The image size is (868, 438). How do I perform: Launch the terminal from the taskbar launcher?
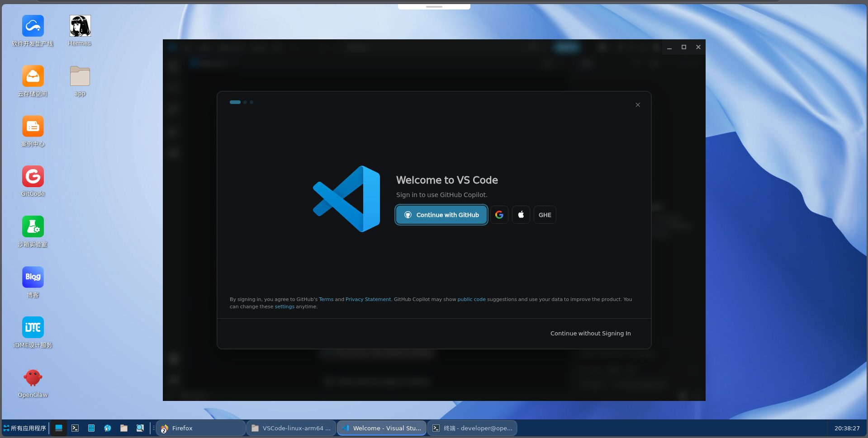pos(75,428)
